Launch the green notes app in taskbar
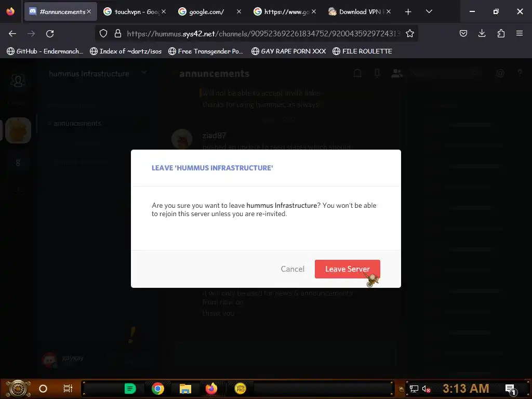 coord(130,389)
